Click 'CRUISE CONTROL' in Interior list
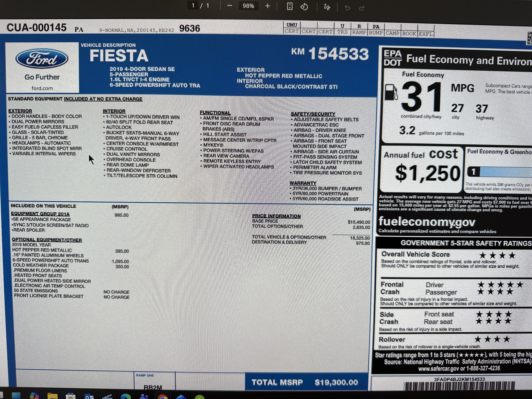The image size is (532, 399). coord(127,149)
